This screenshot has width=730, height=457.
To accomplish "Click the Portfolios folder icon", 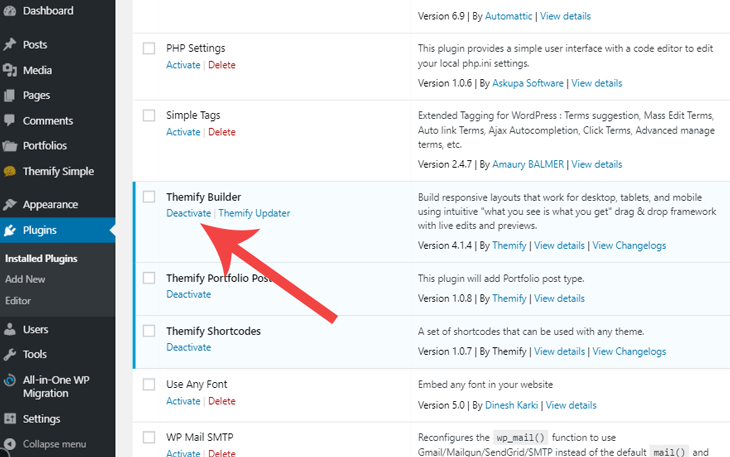I will [9, 146].
